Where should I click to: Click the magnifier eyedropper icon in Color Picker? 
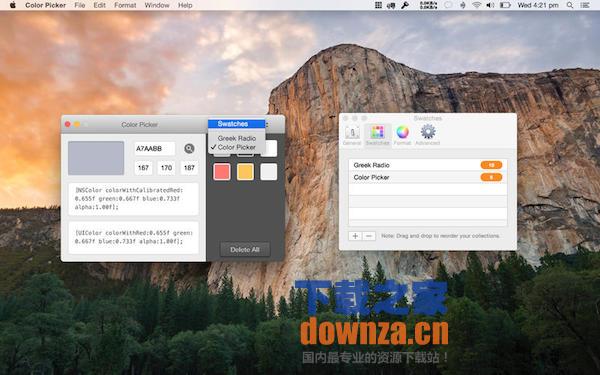pyautogui.click(x=189, y=148)
